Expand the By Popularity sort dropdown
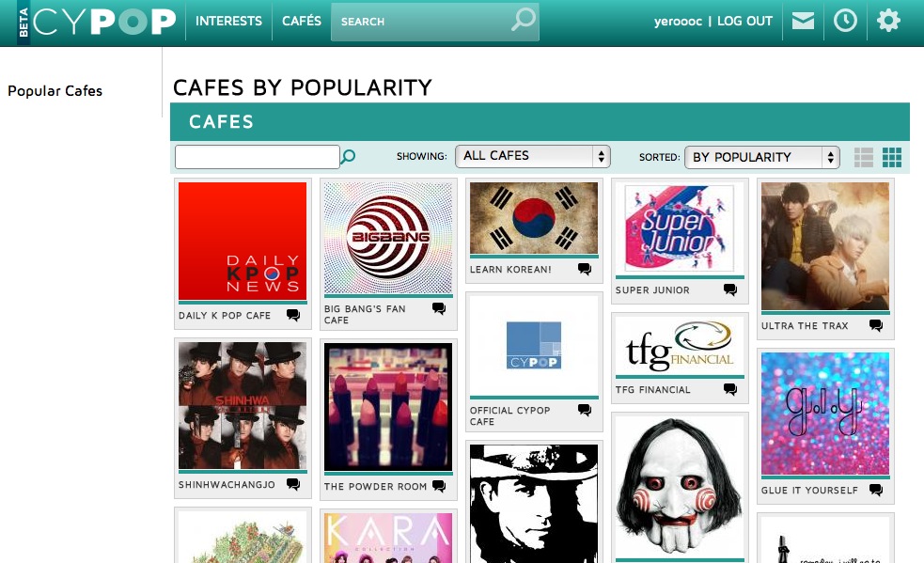The image size is (924, 563). pyautogui.click(x=762, y=157)
